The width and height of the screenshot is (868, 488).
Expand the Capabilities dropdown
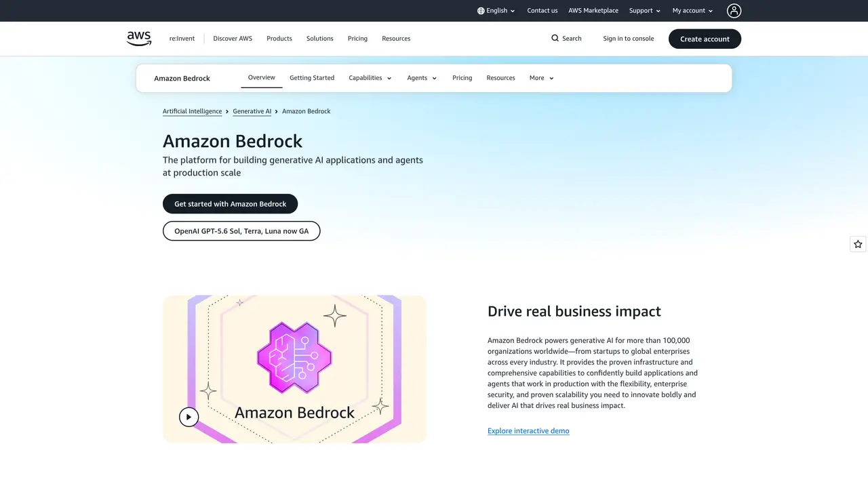pyautogui.click(x=370, y=78)
